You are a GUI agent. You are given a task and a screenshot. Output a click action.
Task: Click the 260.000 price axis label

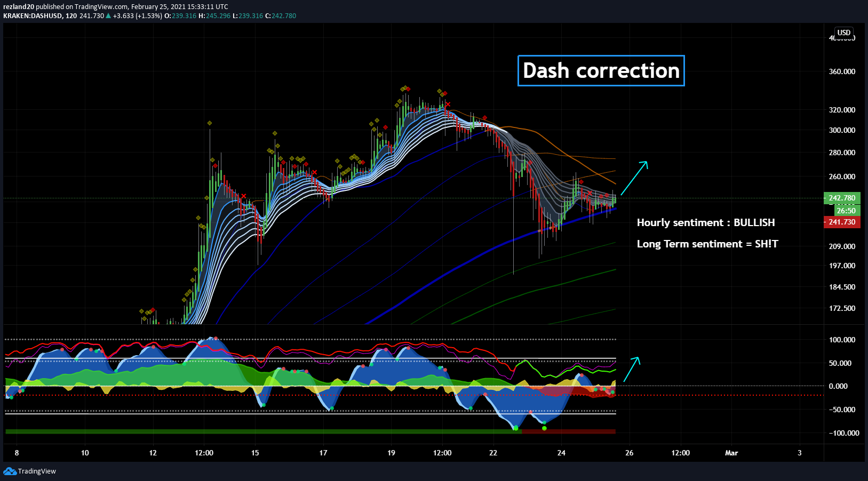[x=842, y=177]
